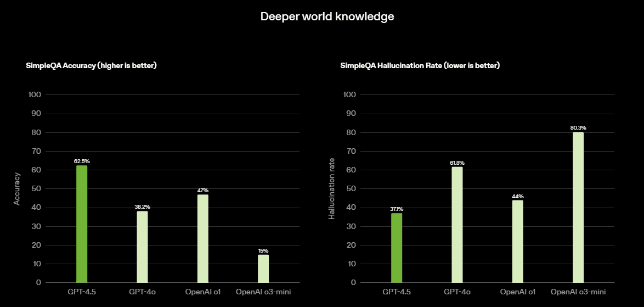
Task: Click the '60' tick on the Hallucination rate axis
Action: tap(352, 170)
